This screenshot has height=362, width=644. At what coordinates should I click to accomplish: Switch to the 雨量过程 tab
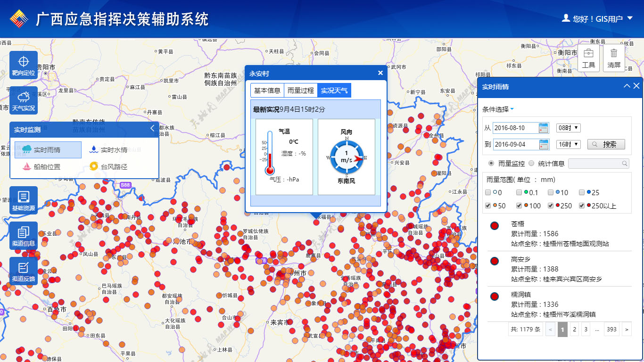point(301,90)
